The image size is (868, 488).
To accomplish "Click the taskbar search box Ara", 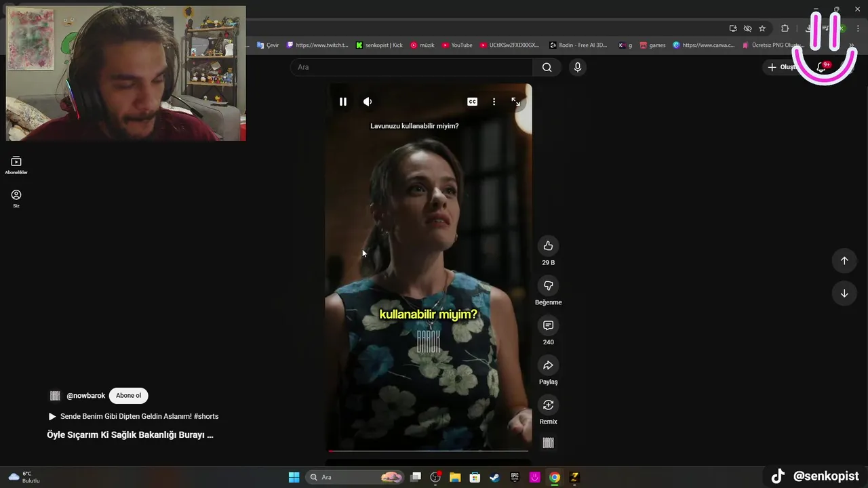I will [x=355, y=477].
